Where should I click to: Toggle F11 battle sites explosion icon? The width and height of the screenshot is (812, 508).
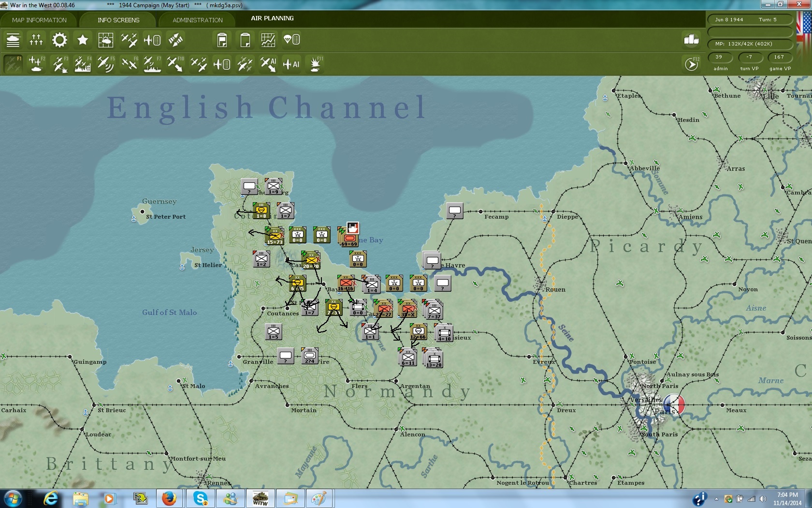click(x=315, y=64)
